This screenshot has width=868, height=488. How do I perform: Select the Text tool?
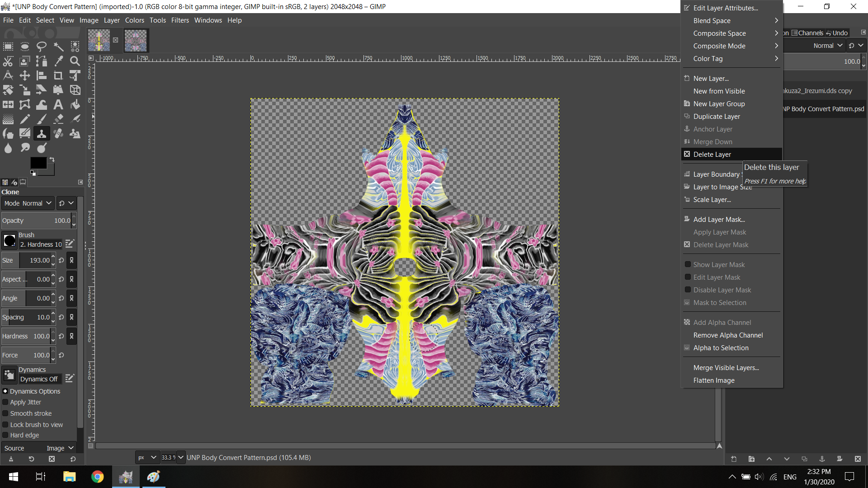pos(58,104)
